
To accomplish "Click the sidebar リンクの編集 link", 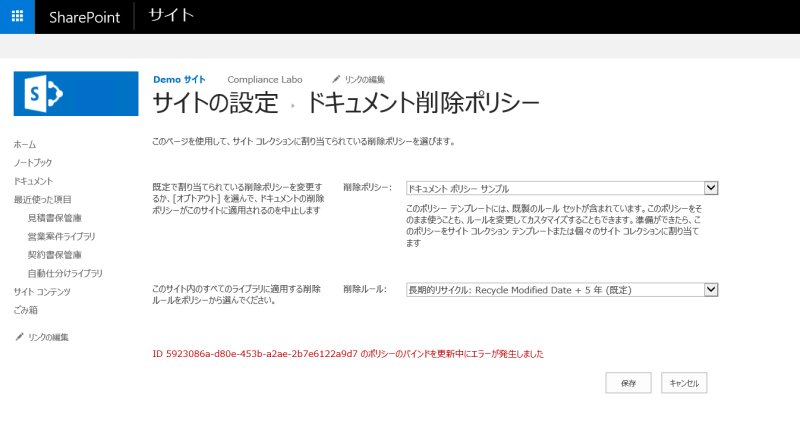I will point(48,337).
